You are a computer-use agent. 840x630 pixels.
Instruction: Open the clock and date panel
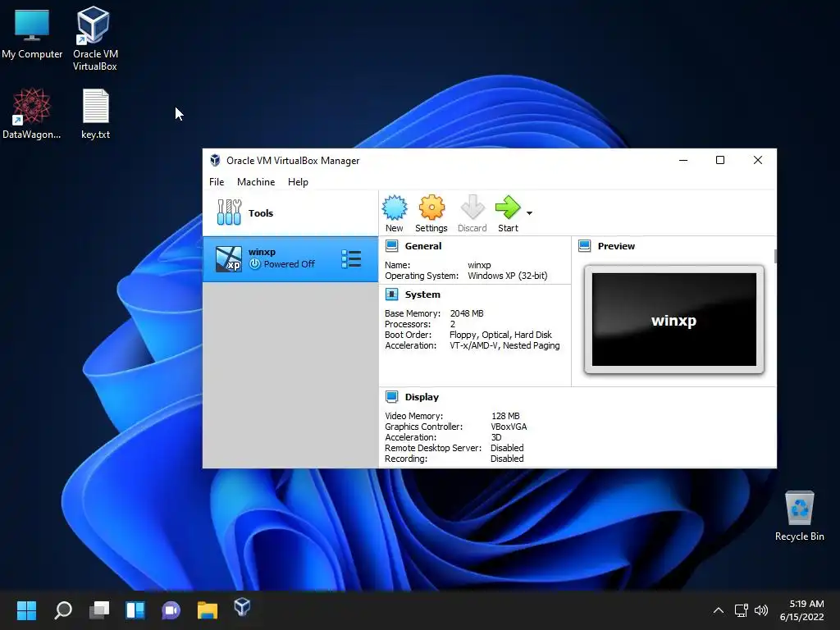coord(801,610)
